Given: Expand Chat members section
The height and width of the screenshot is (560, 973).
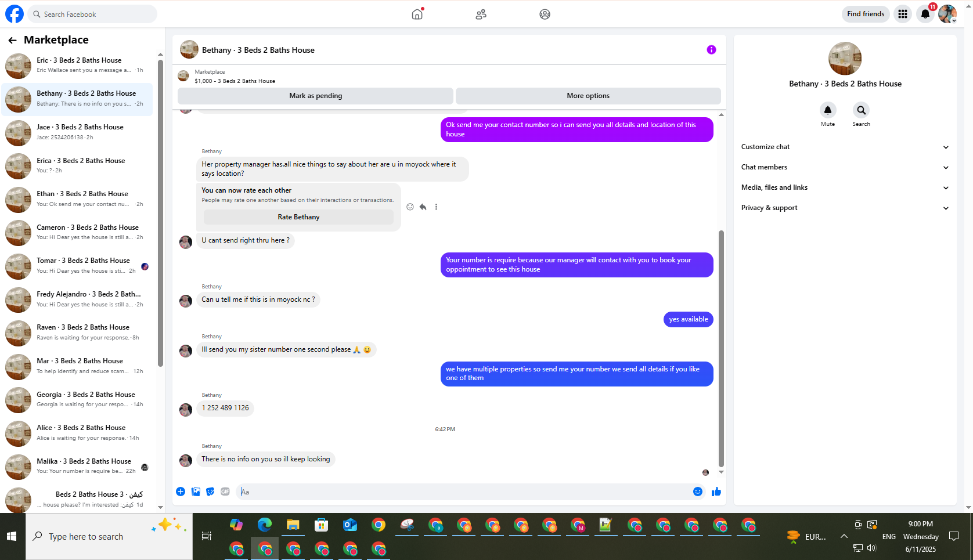Looking at the screenshot, I should [845, 167].
